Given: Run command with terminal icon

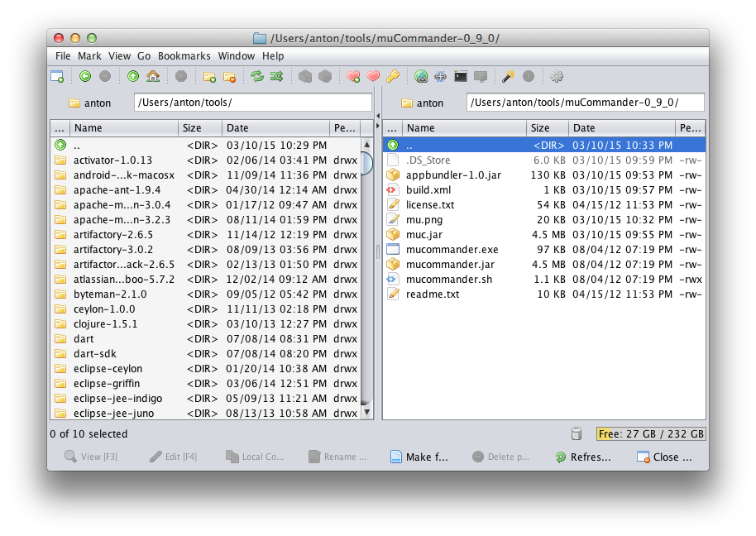Looking at the screenshot, I should click(461, 76).
